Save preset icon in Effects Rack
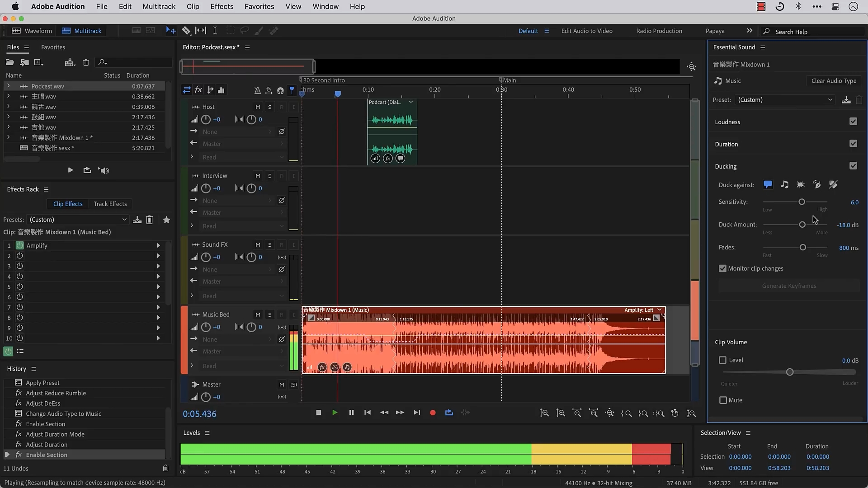This screenshot has height=488, width=868. [x=137, y=220]
